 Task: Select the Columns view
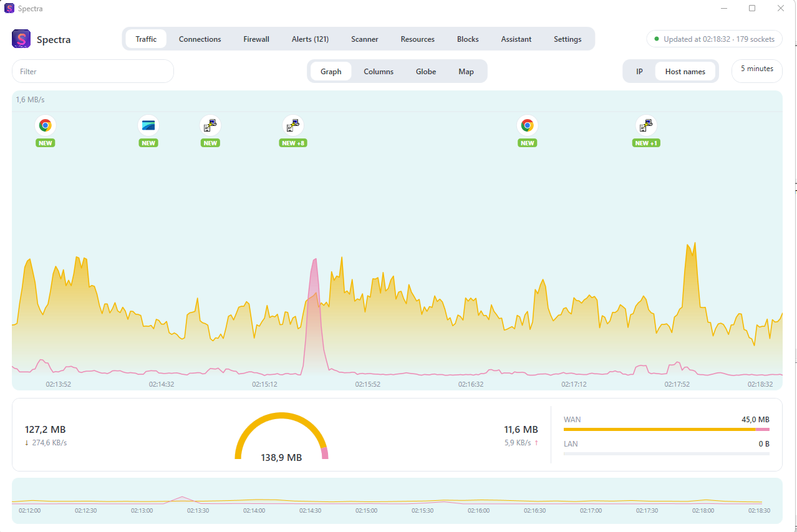pos(379,72)
